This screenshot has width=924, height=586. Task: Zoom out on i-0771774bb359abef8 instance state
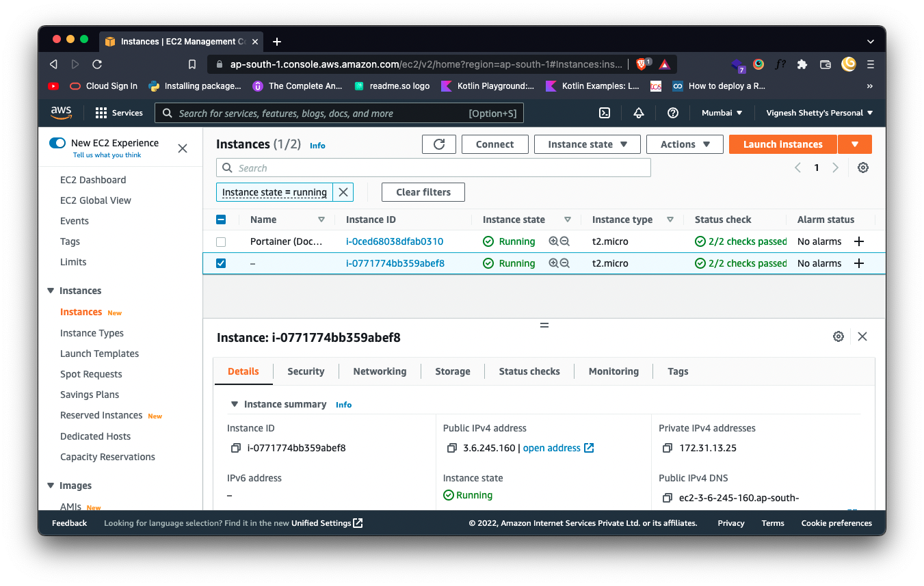(x=565, y=263)
